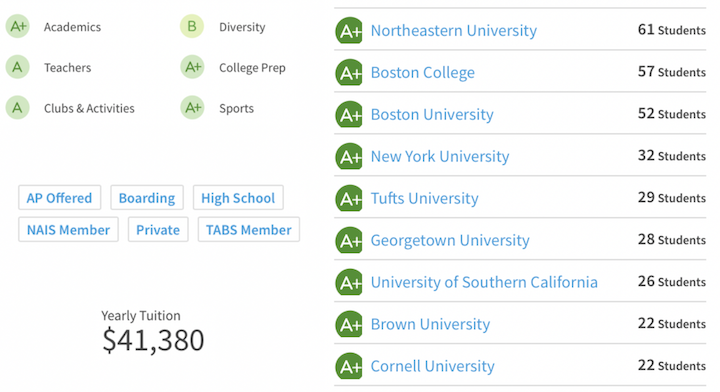This screenshot has height=392, width=720.
Task: Select the TABS Member tag
Action: pyautogui.click(x=248, y=230)
